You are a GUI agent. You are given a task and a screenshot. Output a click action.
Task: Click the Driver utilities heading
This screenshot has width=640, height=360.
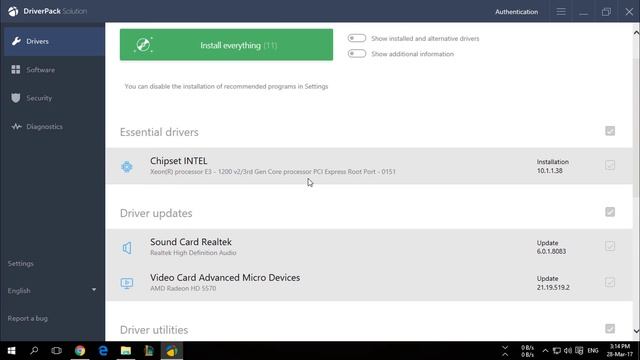tap(154, 330)
